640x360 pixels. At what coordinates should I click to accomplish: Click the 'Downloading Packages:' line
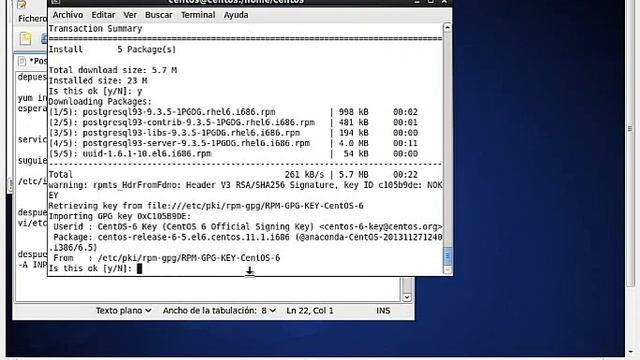100,102
